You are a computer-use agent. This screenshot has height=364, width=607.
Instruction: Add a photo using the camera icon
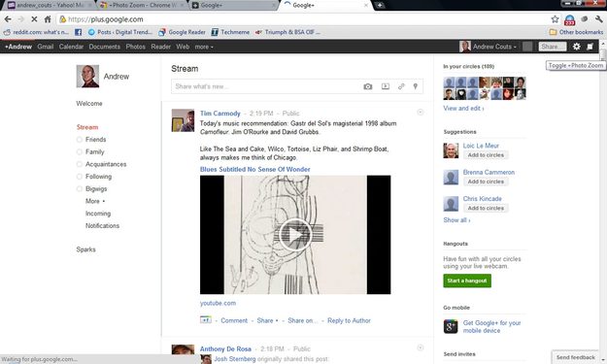(368, 86)
